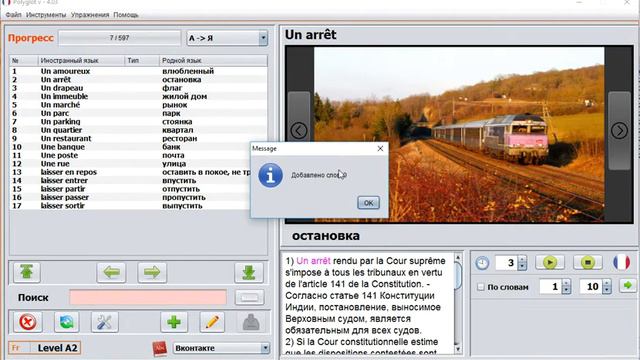
Task: Select the row Un quartier
Action: [x=138, y=130]
